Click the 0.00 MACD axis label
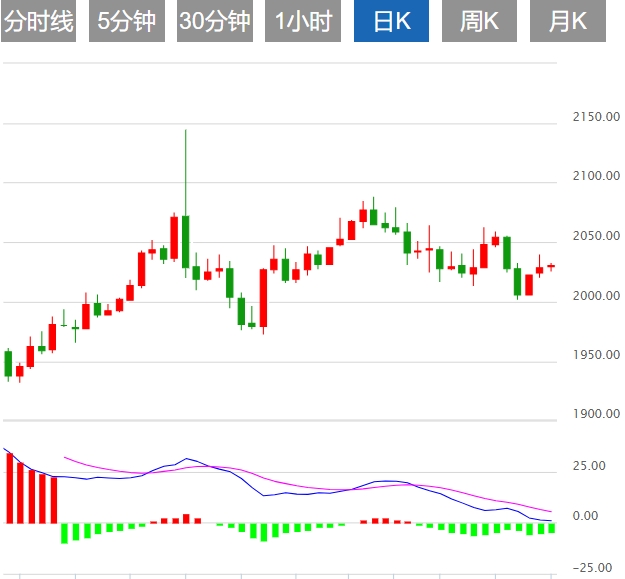The image size is (625, 579). pyautogui.click(x=585, y=516)
